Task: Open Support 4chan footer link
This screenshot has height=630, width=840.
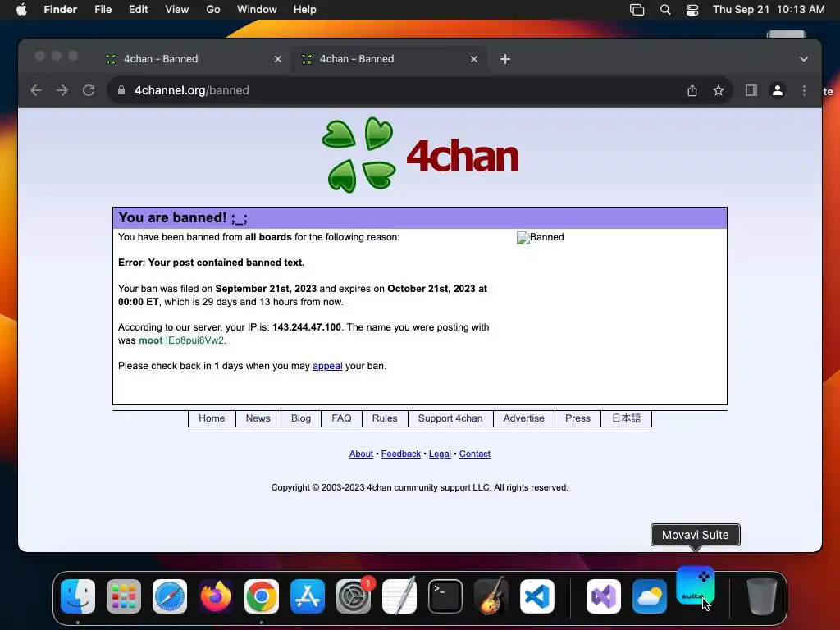Action: point(450,418)
